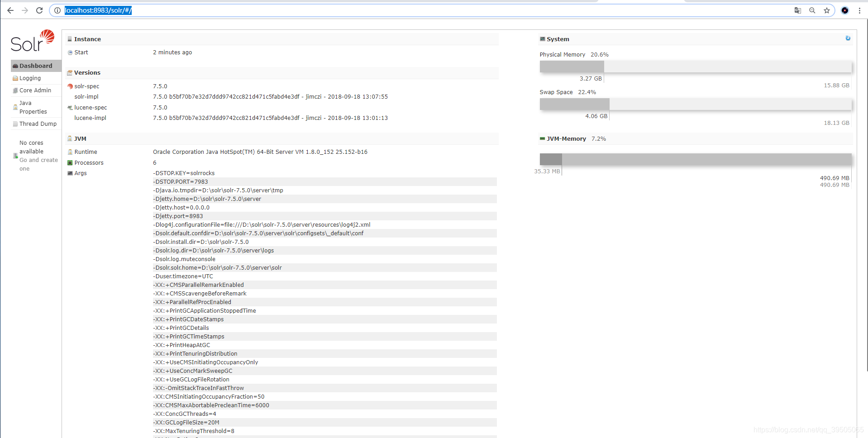This screenshot has height=438, width=868.
Task: Click the Runtime icon
Action: (70, 152)
